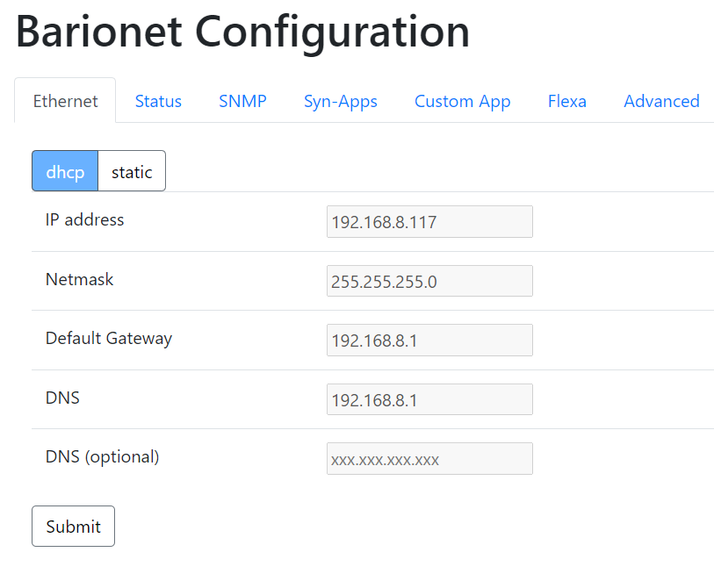Select the Ethernet tab
The width and height of the screenshot is (714, 588).
coord(65,101)
